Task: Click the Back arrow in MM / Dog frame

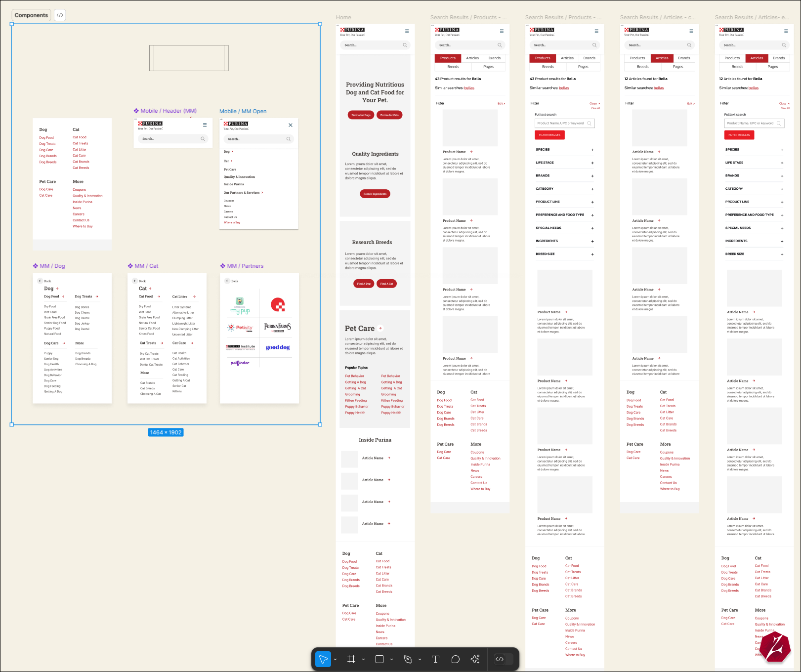Action: (40, 281)
